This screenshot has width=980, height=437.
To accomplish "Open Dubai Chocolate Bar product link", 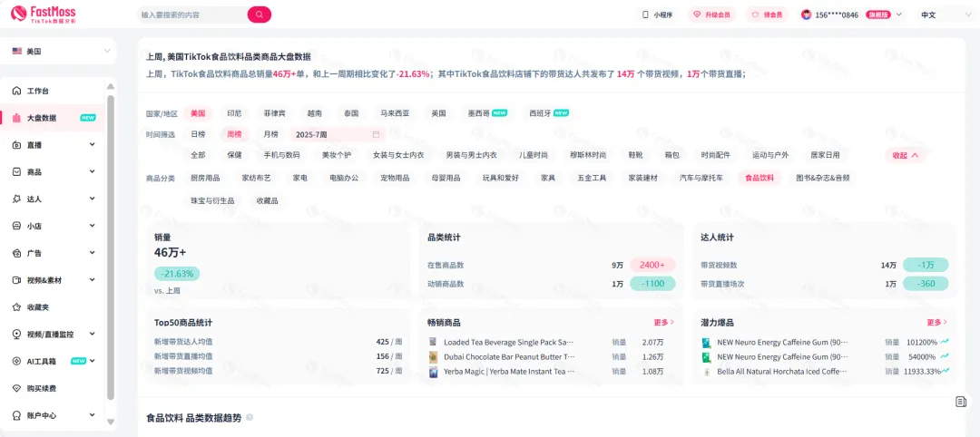I will coord(509,357).
